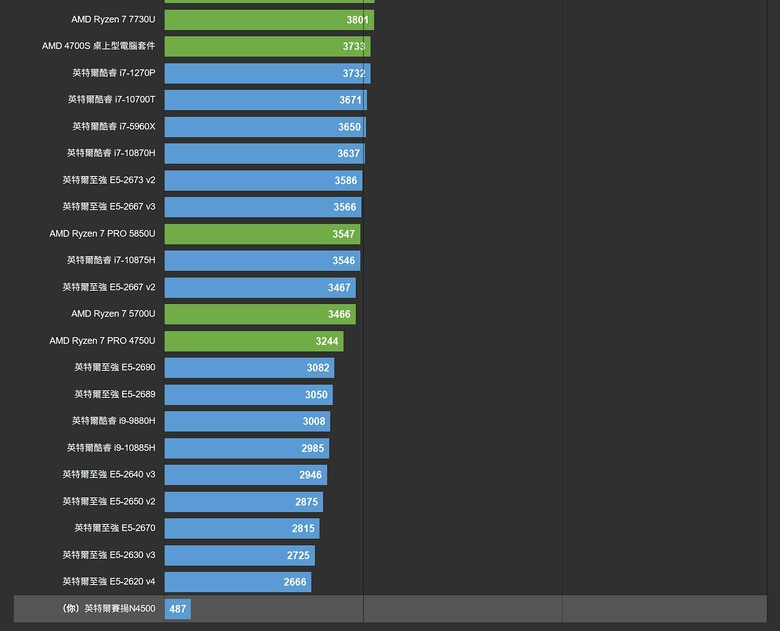Select the 英特爾至強 E5-2650 v2 label
The width and height of the screenshot is (780, 631).
click(109, 501)
